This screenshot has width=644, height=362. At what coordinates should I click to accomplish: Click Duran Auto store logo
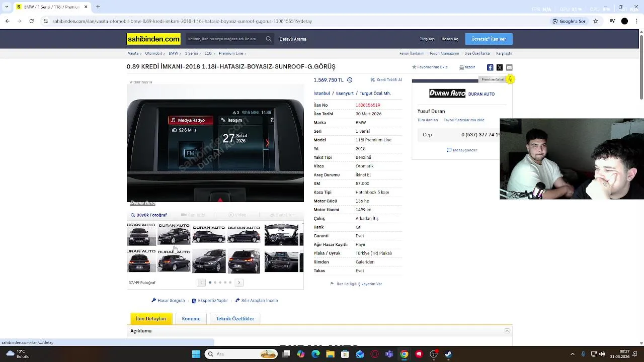pos(447,94)
